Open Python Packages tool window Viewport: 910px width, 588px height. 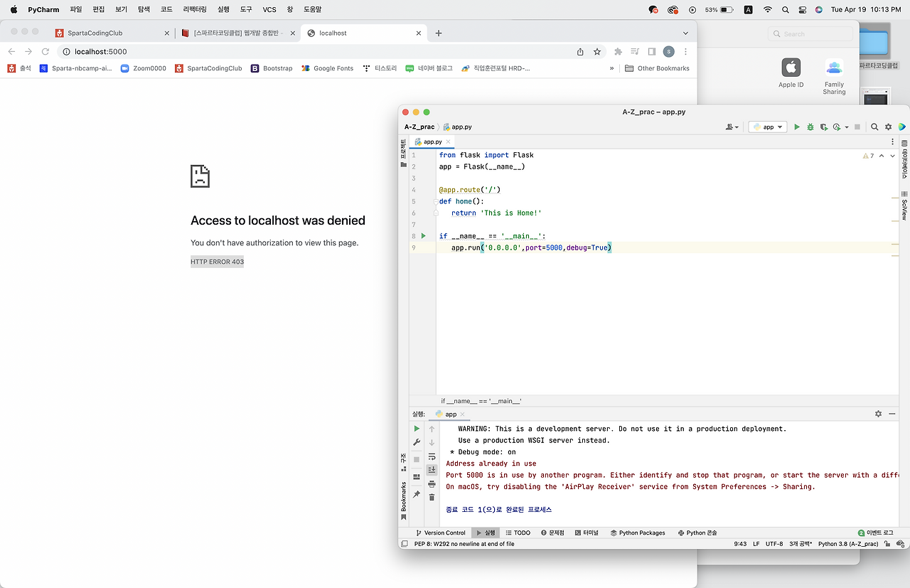(638, 532)
